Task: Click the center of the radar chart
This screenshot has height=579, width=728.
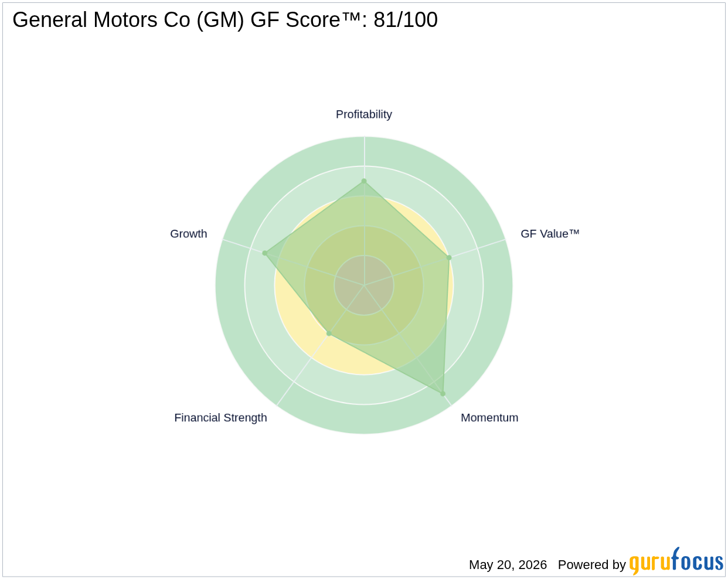Action: pyautogui.click(x=364, y=285)
